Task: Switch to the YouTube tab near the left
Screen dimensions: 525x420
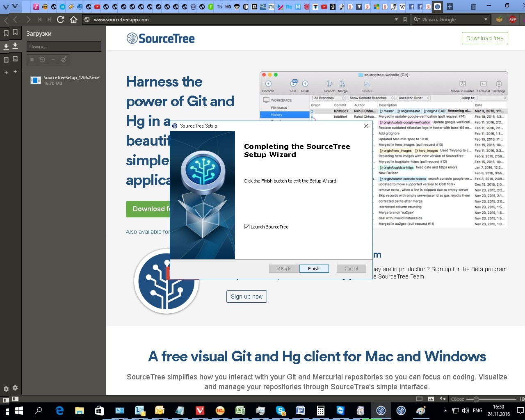Action: (x=97, y=7)
